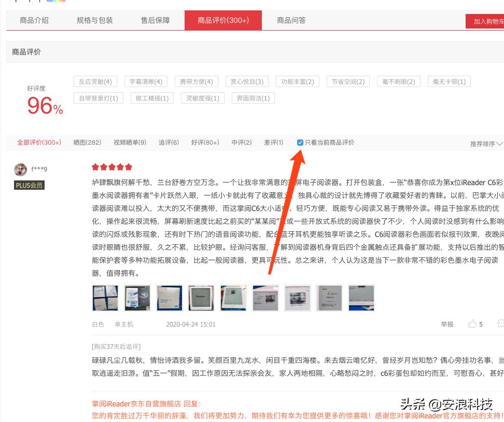Open the 规格与包装 tab
The image size is (504, 422).
pos(96,21)
